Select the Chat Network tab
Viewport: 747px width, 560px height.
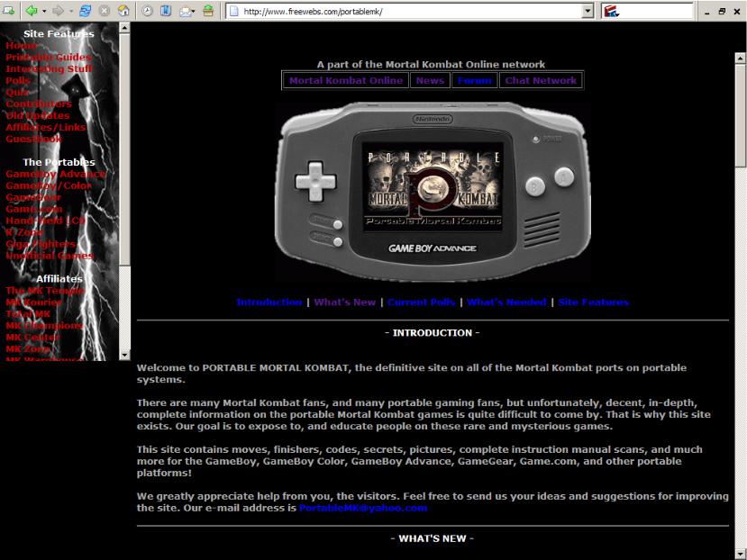click(x=541, y=80)
